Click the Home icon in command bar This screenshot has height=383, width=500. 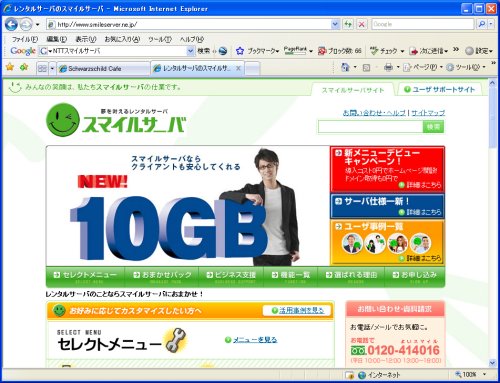coord(345,68)
